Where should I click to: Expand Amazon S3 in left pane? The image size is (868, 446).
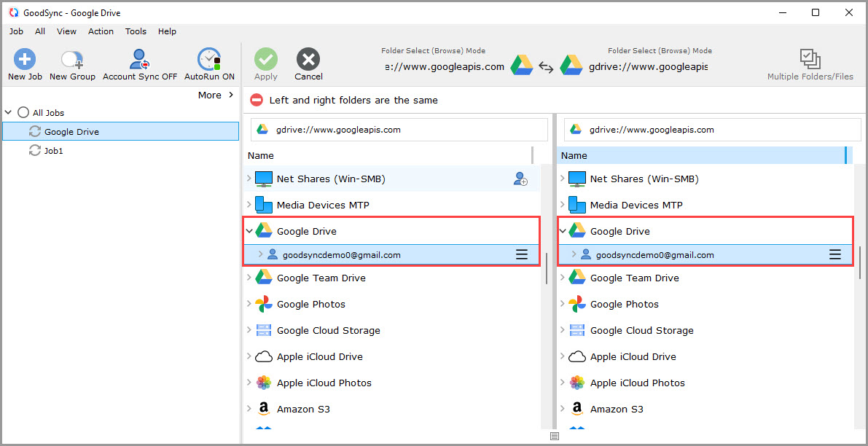pos(249,409)
